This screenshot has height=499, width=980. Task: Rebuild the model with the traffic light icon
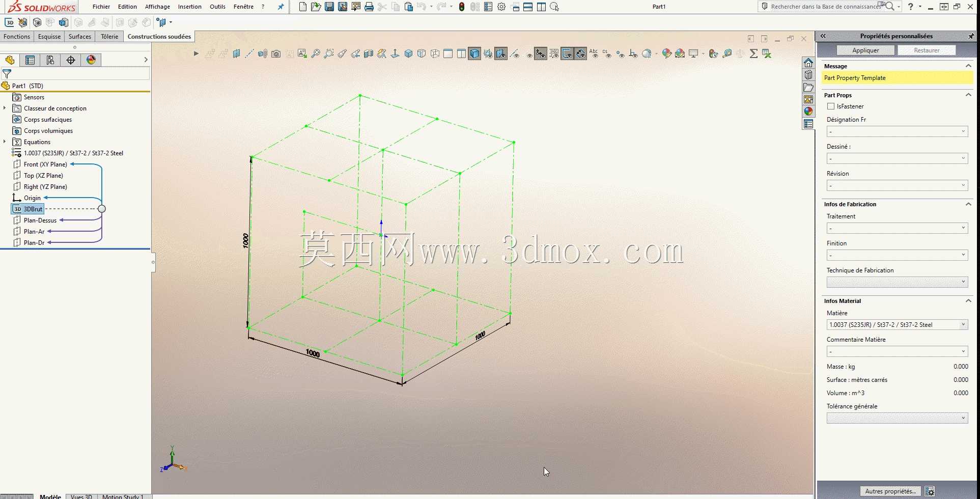tap(462, 7)
